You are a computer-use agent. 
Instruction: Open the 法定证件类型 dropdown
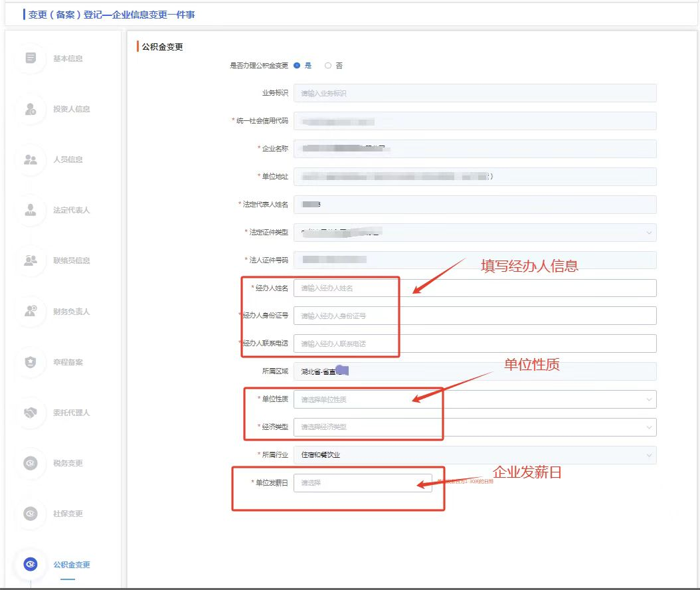475,233
